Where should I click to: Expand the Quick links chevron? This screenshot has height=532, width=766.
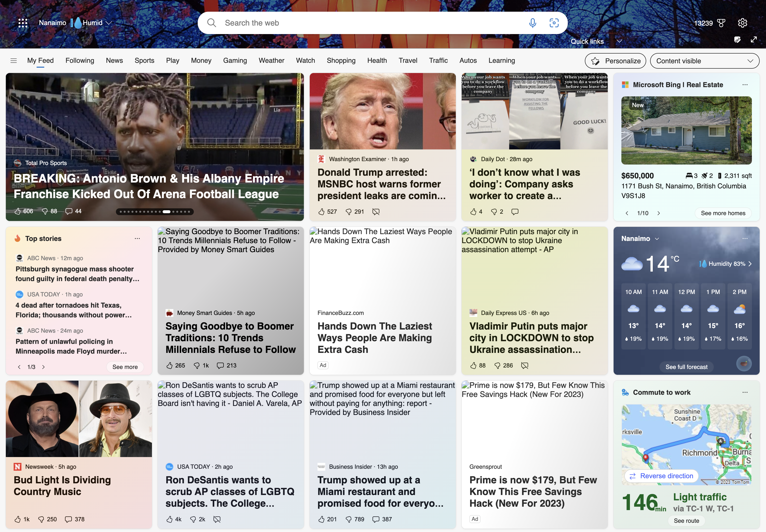pyautogui.click(x=619, y=41)
